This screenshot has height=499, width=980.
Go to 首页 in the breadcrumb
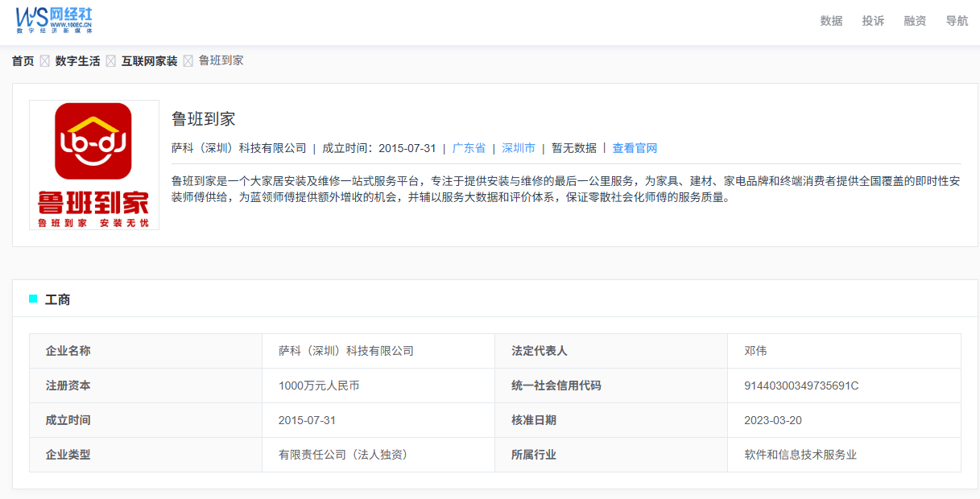23,61
